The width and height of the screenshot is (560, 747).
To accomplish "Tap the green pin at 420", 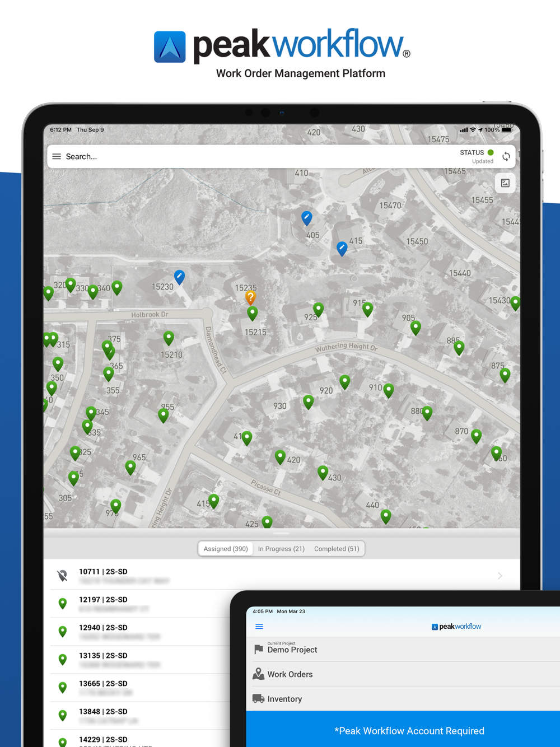I will coord(280,457).
